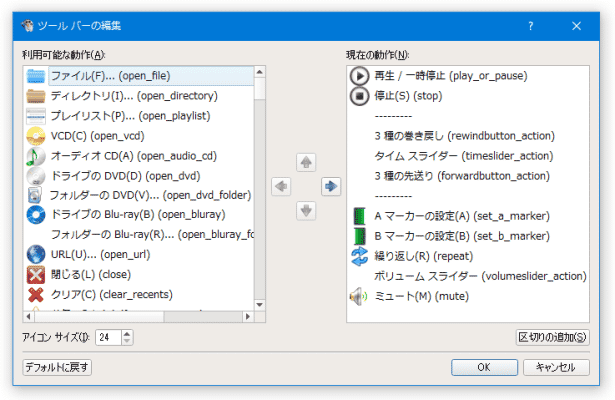Viewport: 615px width, 400px height.
Task: Select the open_file folder icon item
Action: (x=36, y=76)
